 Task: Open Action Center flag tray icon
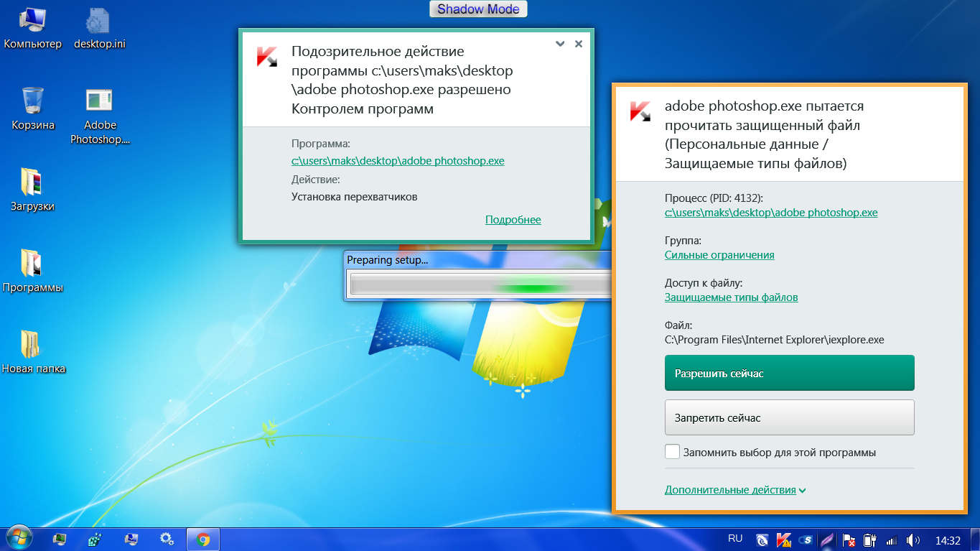pyautogui.click(x=849, y=540)
